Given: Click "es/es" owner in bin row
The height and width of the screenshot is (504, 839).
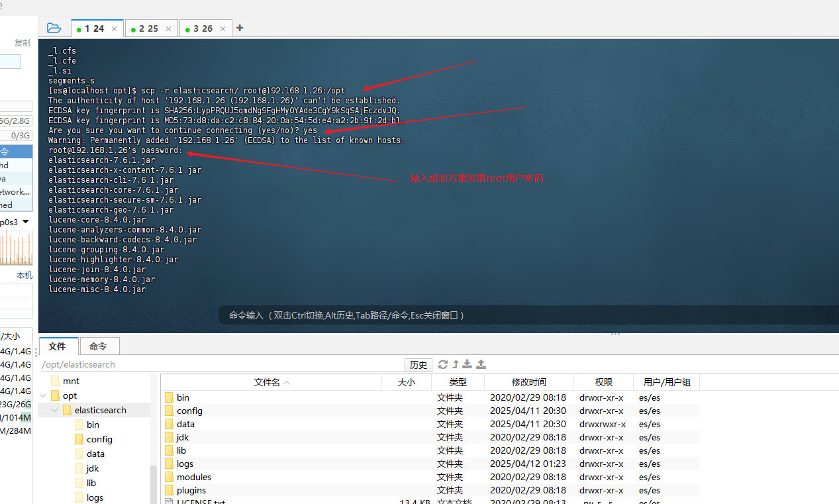Looking at the screenshot, I should click(650, 397).
